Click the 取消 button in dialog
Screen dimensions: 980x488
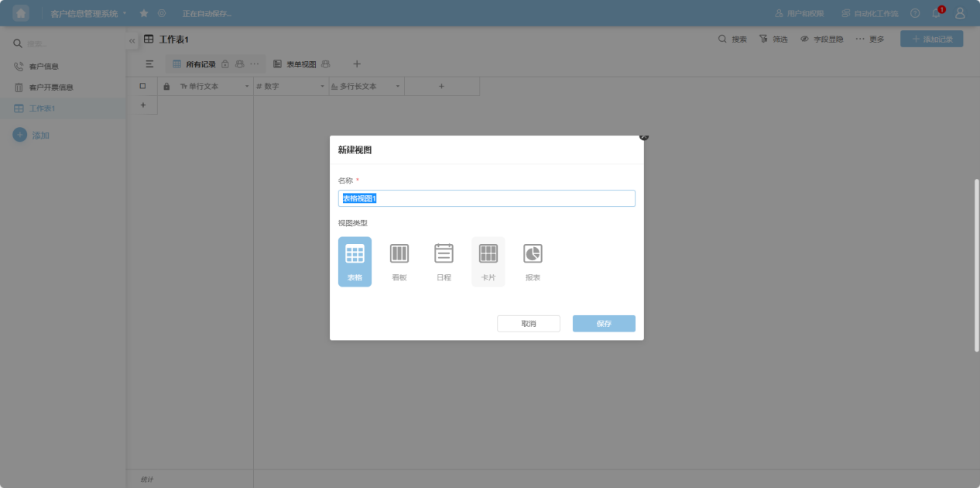point(528,323)
